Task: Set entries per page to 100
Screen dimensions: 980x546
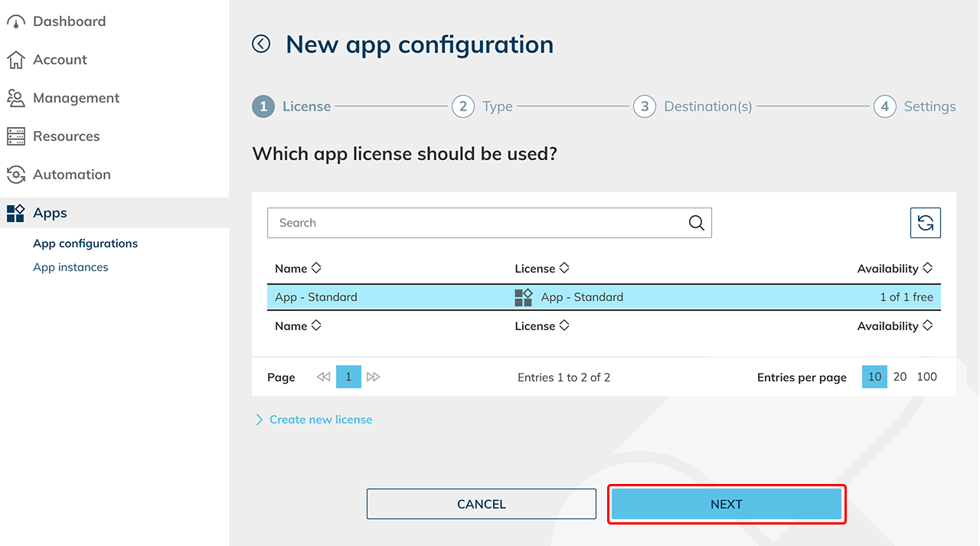Action: click(x=926, y=377)
